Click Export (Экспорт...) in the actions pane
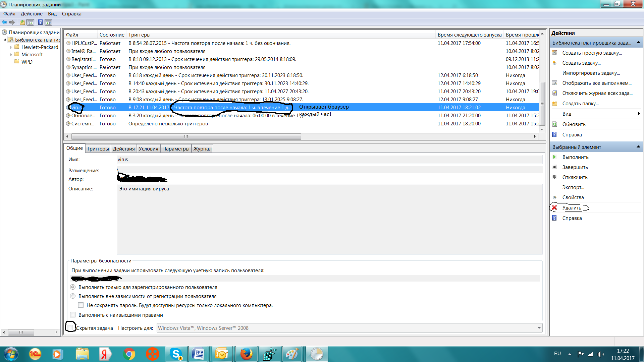Screen dimensions: 644x362 point(573,187)
